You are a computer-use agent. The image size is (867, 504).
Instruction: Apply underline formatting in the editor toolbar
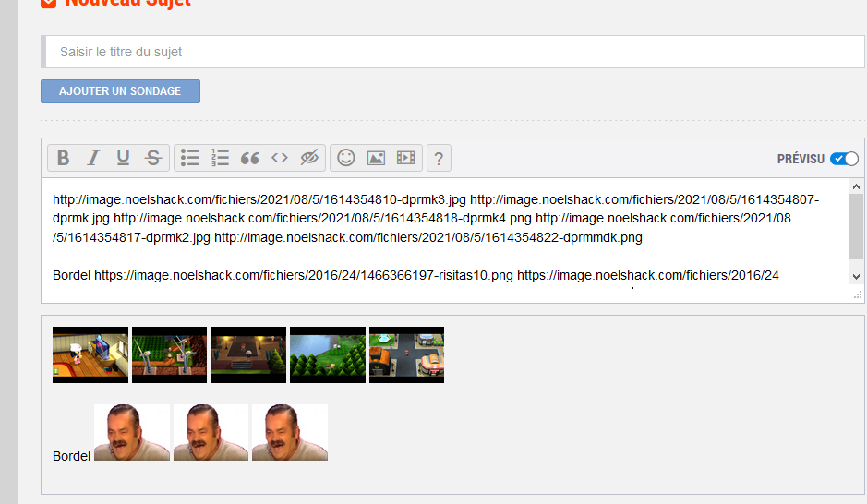click(x=123, y=158)
